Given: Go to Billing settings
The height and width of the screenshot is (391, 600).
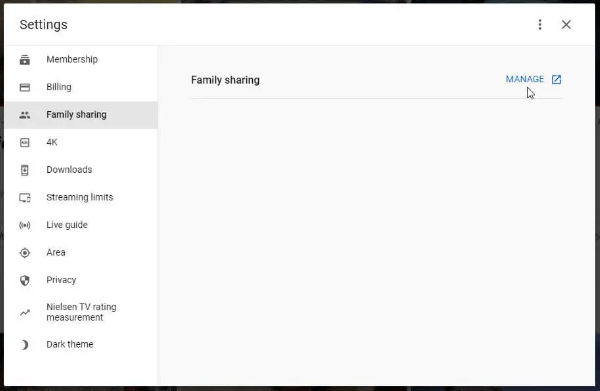Looking at the screenshot, I should pos(81,87).
